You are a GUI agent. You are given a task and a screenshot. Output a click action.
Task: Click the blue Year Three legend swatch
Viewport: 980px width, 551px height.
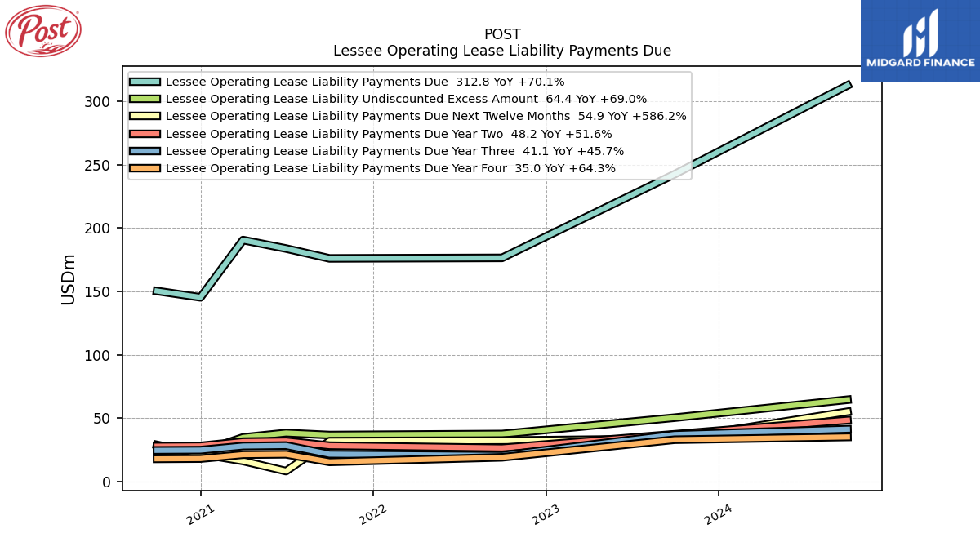coord(145,151)
